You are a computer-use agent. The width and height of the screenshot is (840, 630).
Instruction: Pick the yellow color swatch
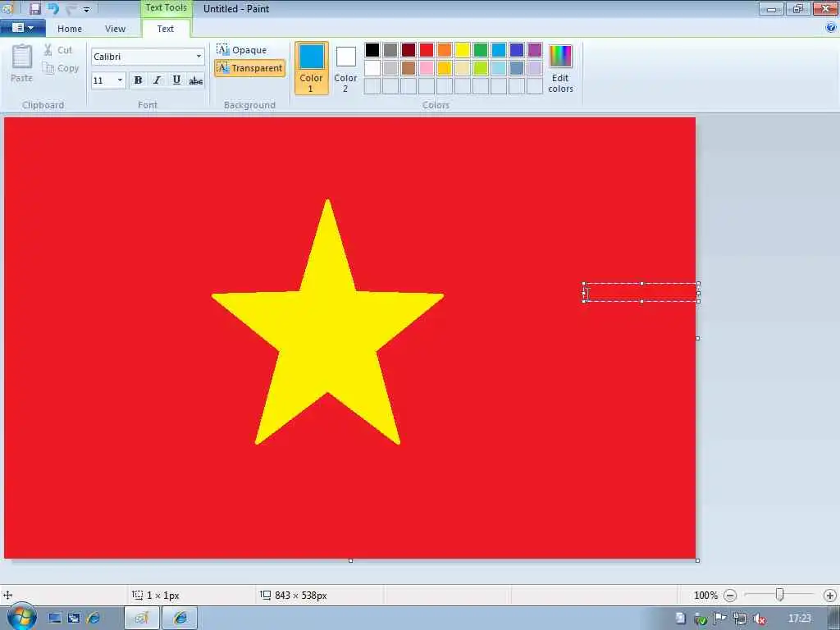click(x=463, y=50)
